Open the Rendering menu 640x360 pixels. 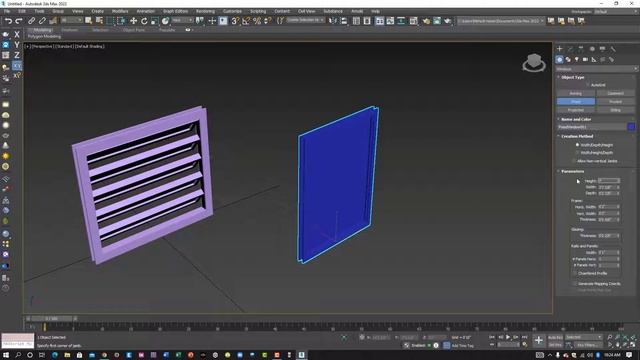tap(205, 11)
